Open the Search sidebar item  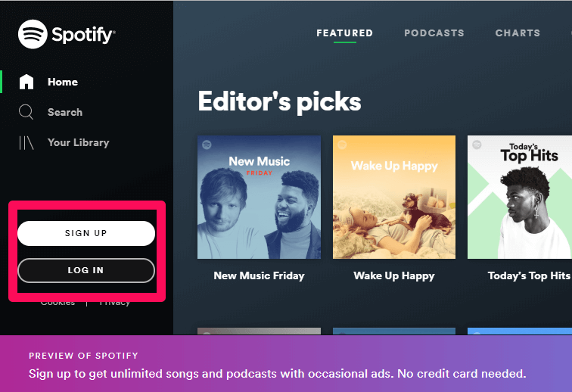point(65,112)
